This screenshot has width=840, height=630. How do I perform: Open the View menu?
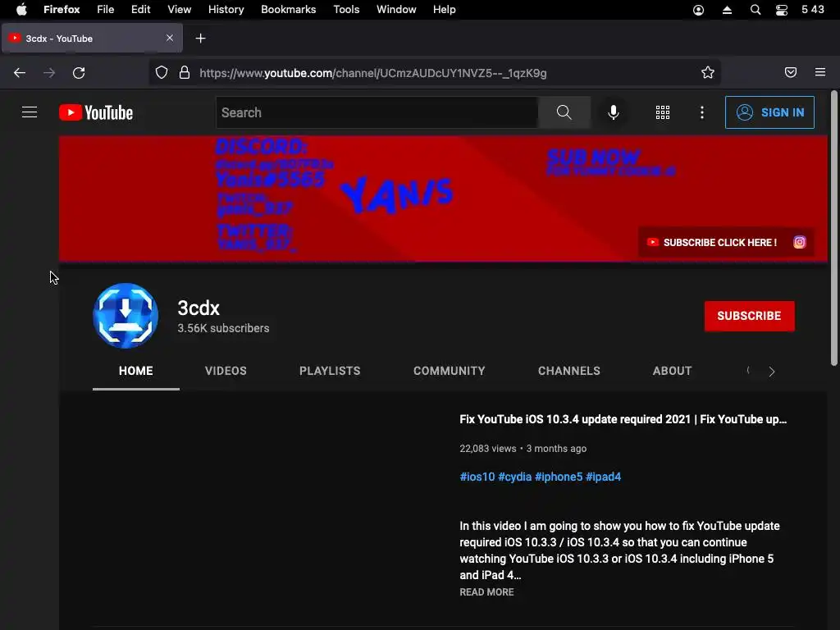(180, 10)
